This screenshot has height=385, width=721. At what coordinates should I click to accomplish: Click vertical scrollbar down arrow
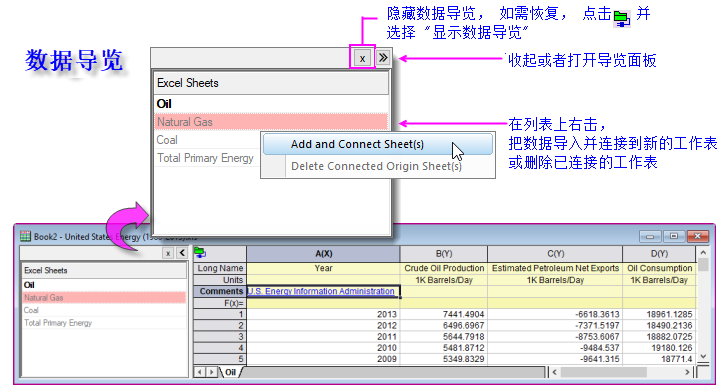703,356
